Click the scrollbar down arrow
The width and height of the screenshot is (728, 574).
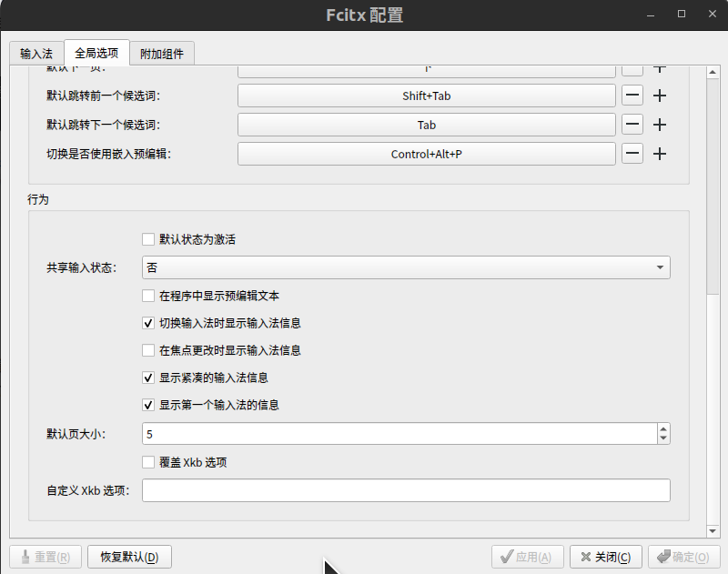713,531
